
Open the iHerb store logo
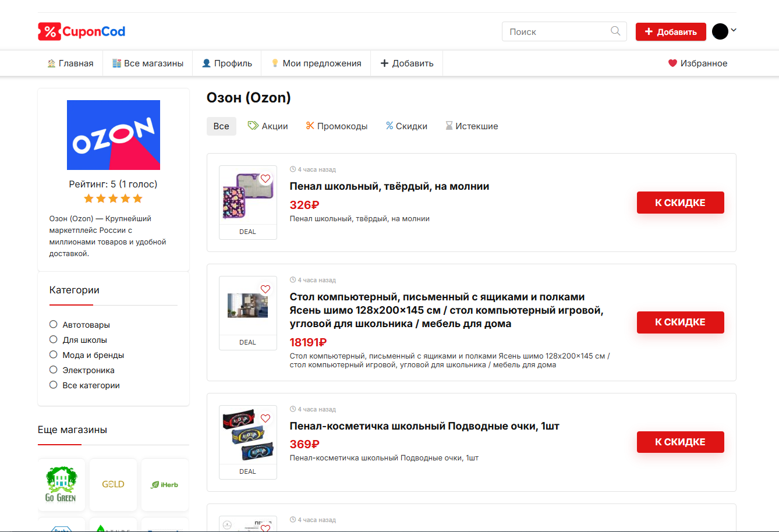tap(165, 484)
